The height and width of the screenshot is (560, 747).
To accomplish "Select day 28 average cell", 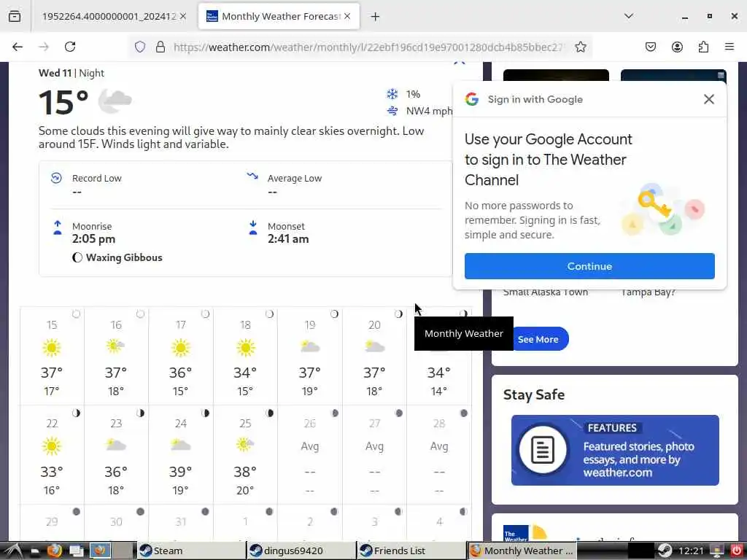I will point(438,455).
